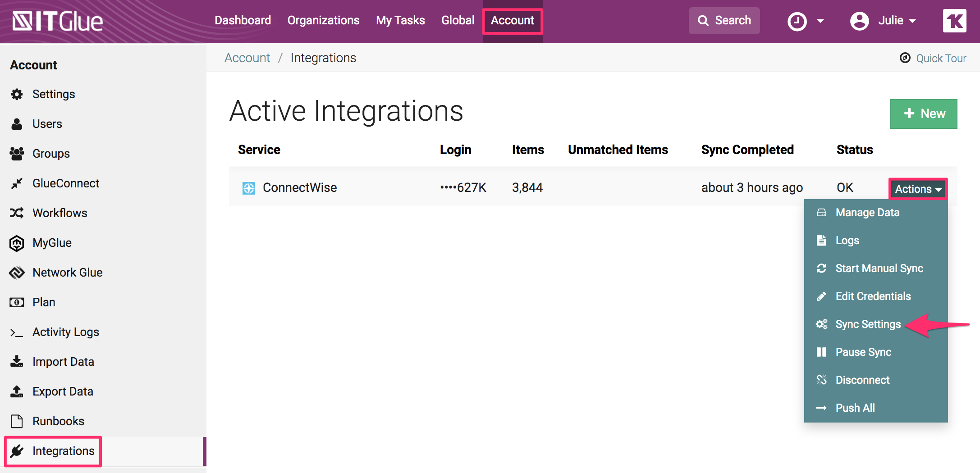Open Import Data using its download icon

(x=17, y=361)
